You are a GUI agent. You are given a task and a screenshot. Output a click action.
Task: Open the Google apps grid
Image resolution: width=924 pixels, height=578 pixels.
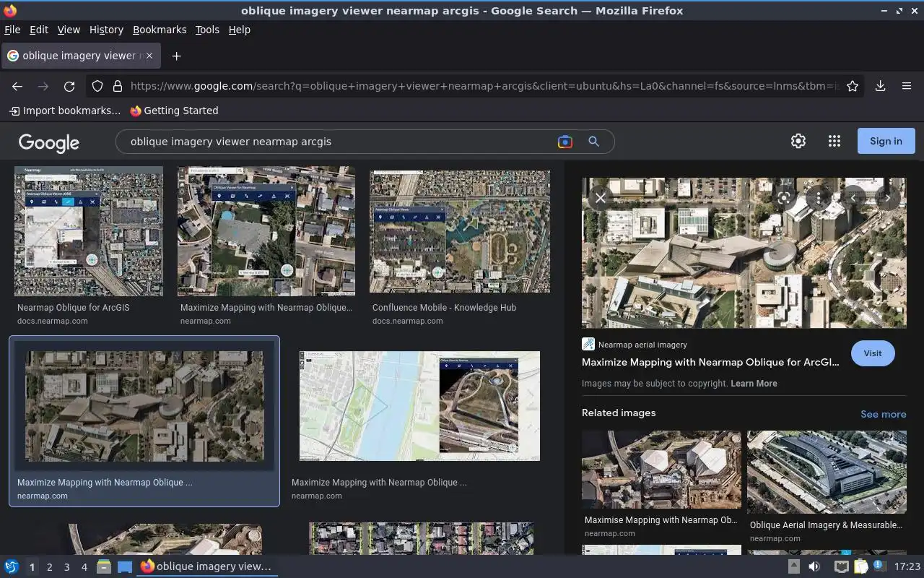point(834,141)
